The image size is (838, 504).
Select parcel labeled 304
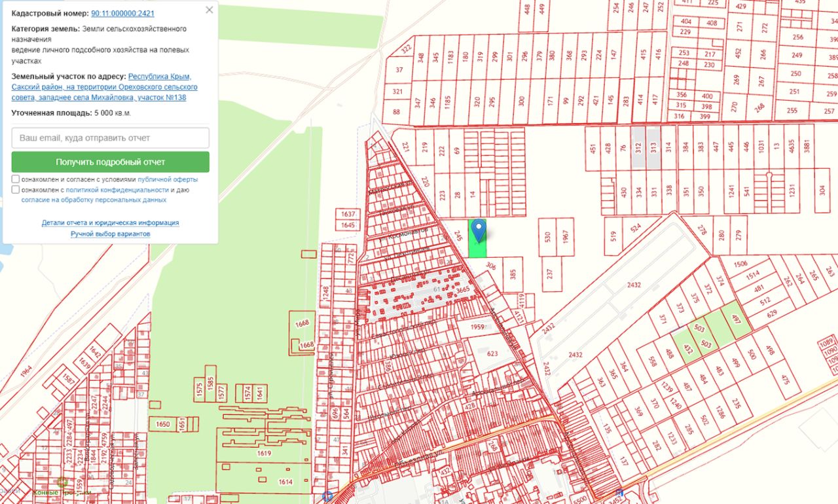[x=822, y=190]
